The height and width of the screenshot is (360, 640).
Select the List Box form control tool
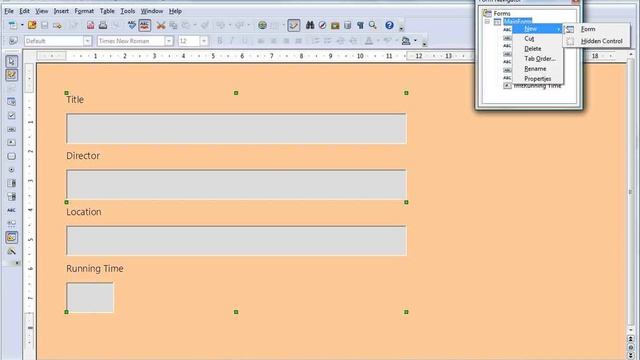tap(11, 183)
